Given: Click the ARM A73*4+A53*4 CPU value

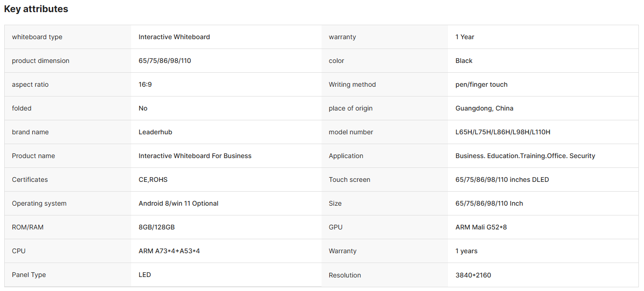Looking at the screenshot, I should pyautogui.click(x=169, y=251).
